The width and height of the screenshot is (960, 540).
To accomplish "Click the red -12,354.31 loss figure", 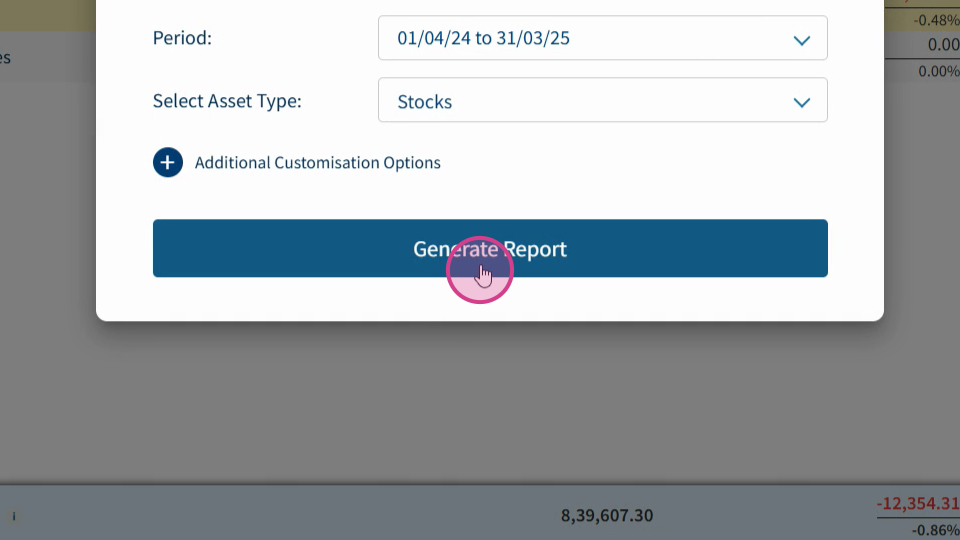I will 917,503.
